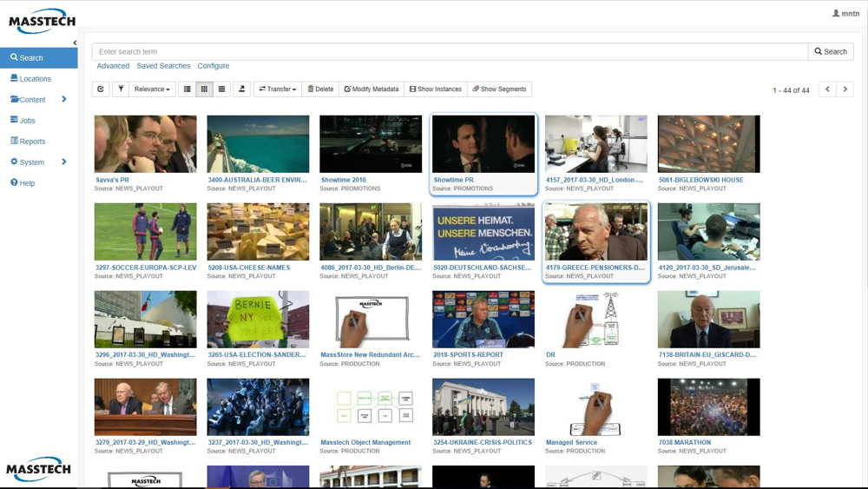The height and width of the screenshot is (489, 868).
Task: Click Show Instances button
Action: [x=436, y=89]
